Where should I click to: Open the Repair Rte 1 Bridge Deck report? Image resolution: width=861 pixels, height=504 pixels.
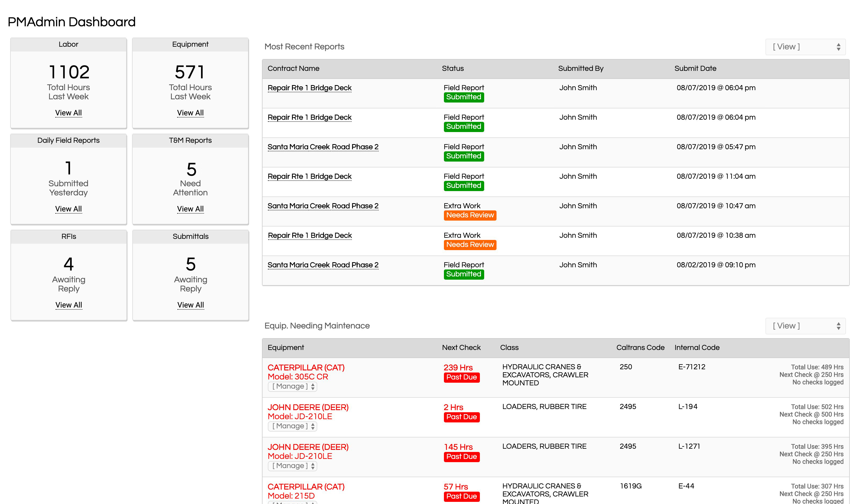[309, 88]
